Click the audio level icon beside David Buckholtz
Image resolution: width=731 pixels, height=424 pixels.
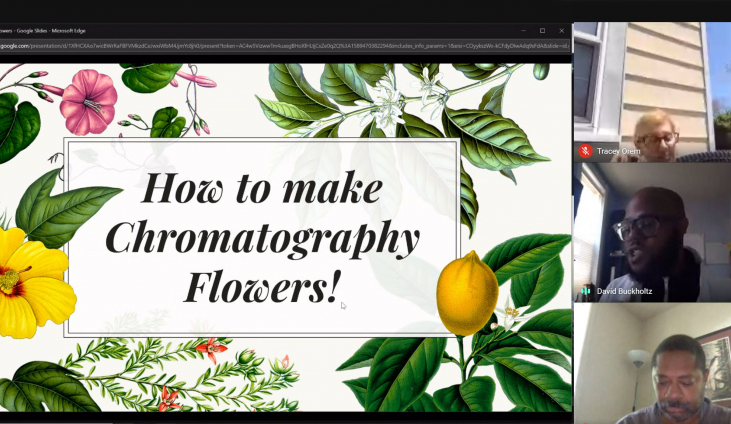point(585,291)
